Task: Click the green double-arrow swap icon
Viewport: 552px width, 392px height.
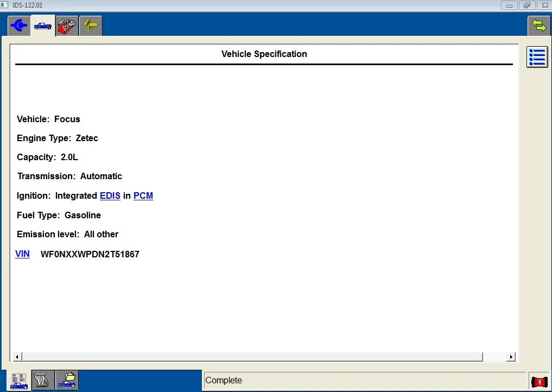Action: (539, 26)
